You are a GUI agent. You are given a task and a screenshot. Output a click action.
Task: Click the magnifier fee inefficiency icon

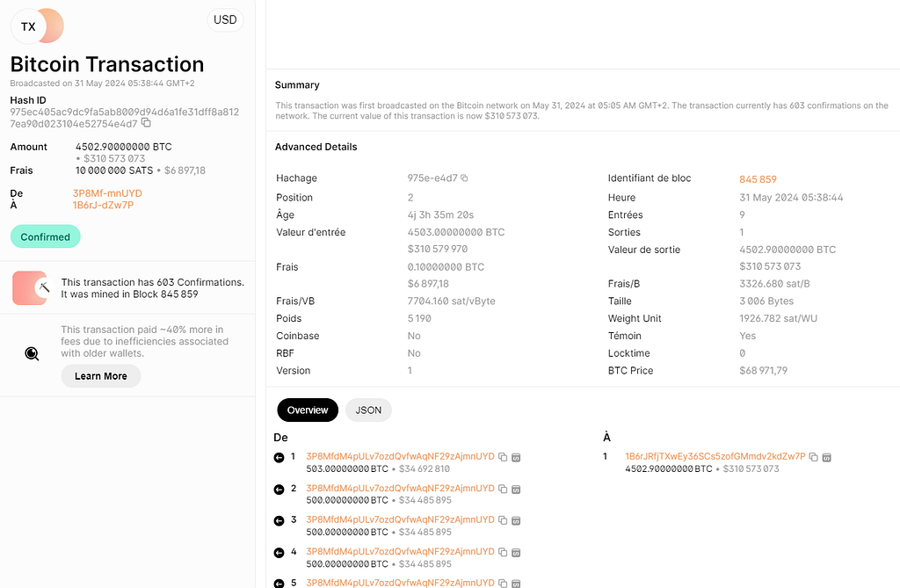[33, 353]
